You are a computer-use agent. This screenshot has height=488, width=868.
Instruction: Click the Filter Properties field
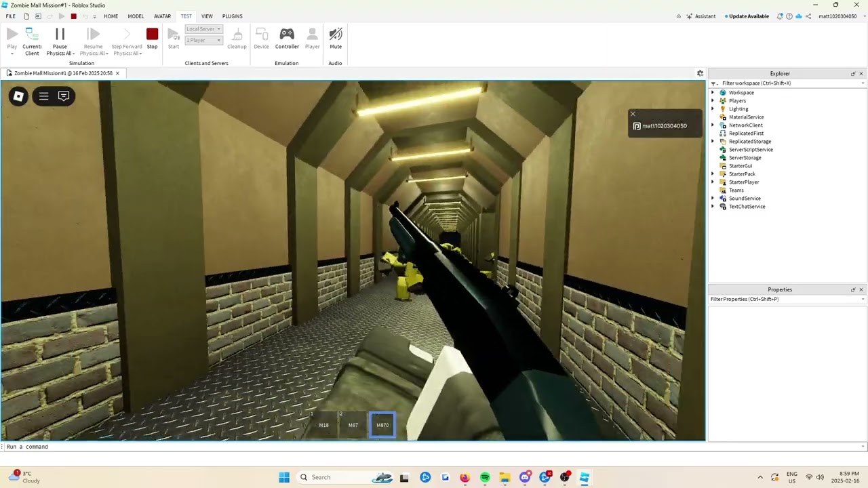click(785, 299)
